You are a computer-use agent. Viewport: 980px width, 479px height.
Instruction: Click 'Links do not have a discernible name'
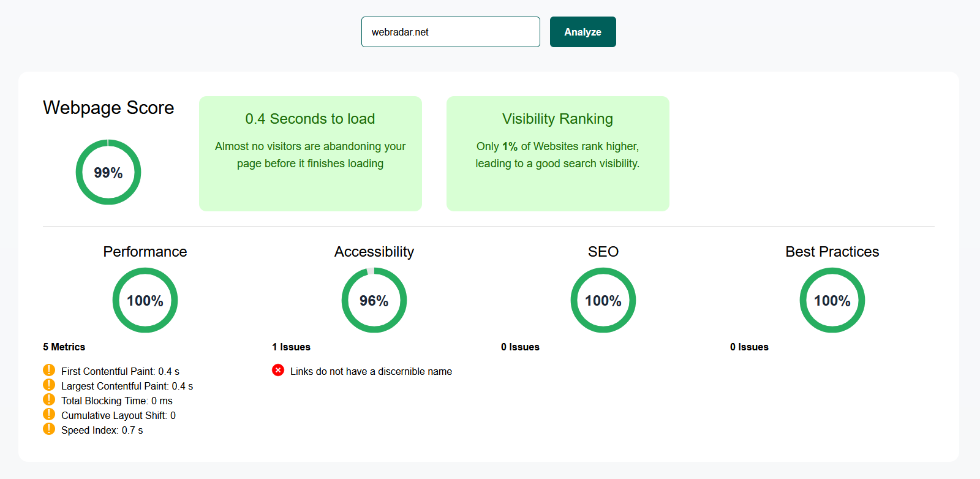371,371
